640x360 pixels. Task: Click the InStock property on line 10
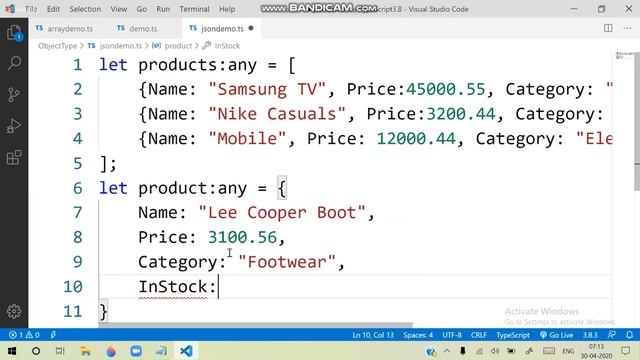click(x=173, y=287)
